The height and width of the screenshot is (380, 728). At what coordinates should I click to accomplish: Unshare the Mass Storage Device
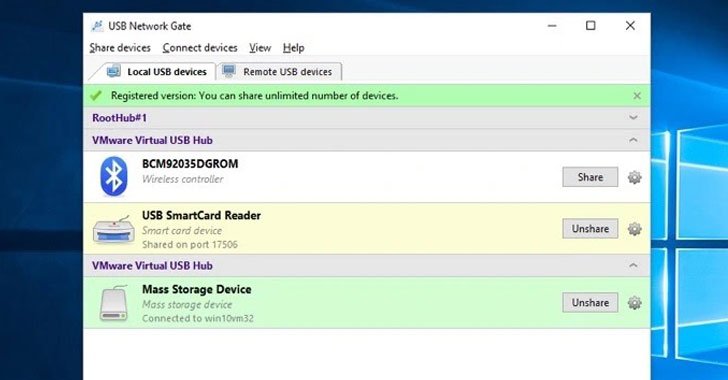click(x=590, y=302)
